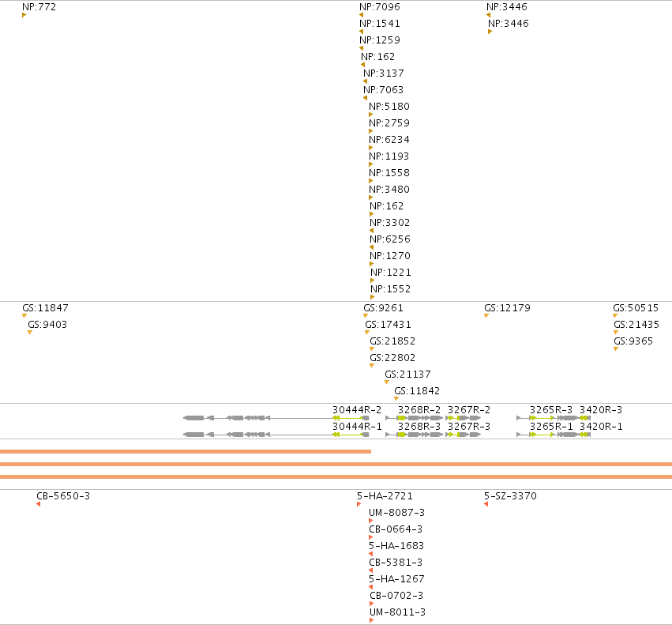The width and height of the screenshot is (672, 625).
Task: Select the red marker below 5-SZ-3370
Action: point(486,504)
